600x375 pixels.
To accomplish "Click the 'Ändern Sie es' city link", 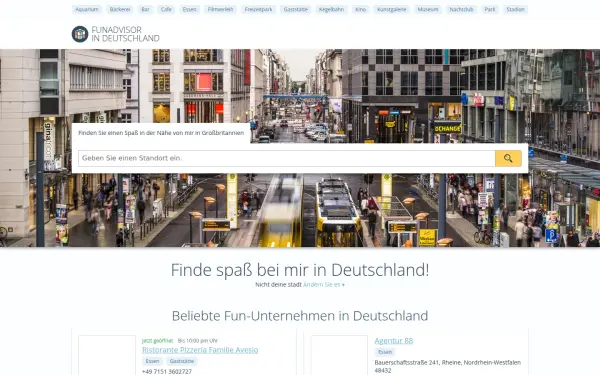I will coord(324,285).
